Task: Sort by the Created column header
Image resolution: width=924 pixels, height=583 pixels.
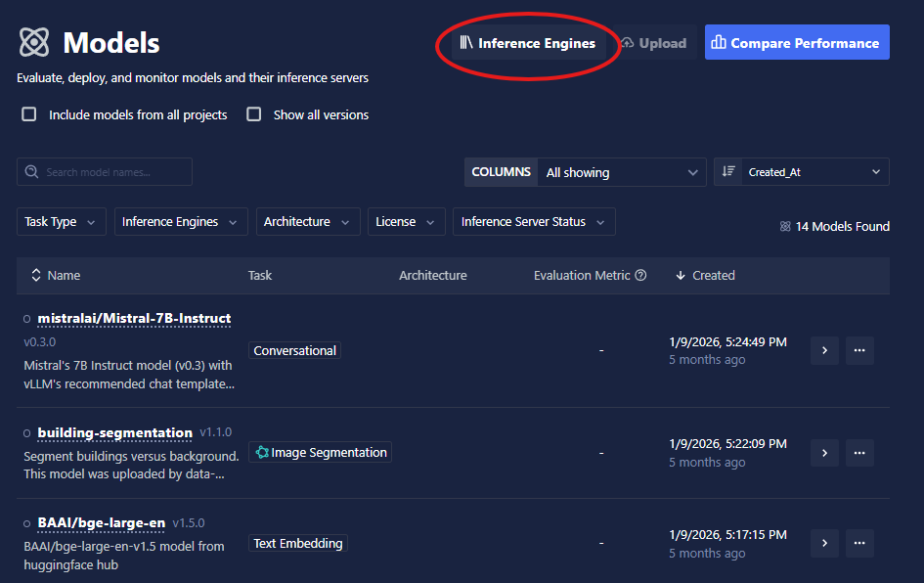Action: pos(705,275)
